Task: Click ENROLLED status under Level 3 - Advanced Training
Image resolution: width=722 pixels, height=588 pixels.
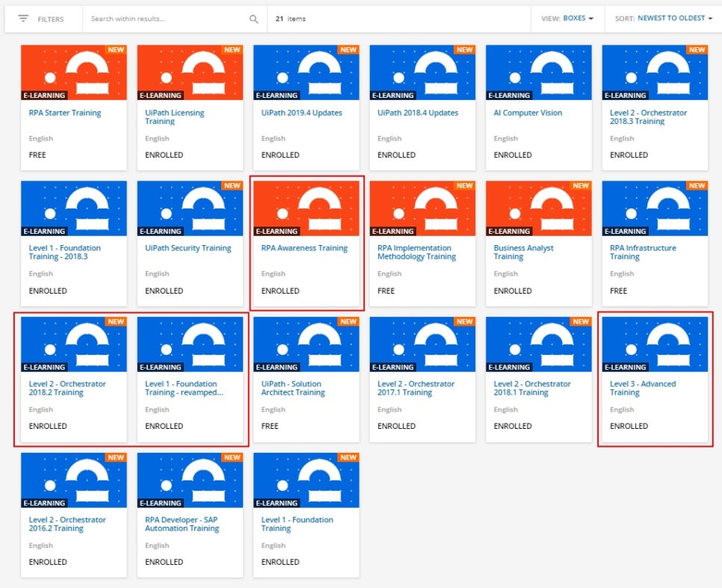Action: click(x=629, y=427)
